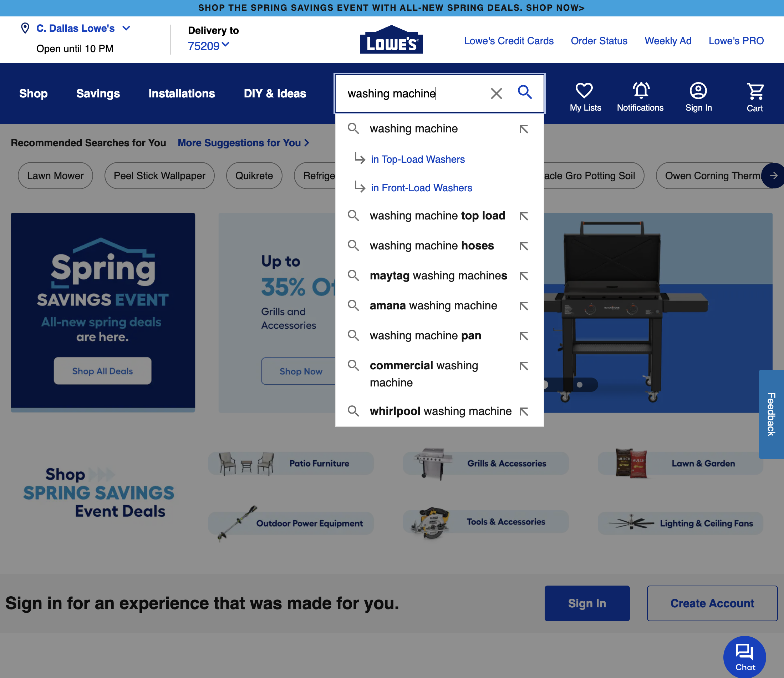This screenshot has height=678, width=784.
Task: Click the Create Account button
Action: [712, 603]
